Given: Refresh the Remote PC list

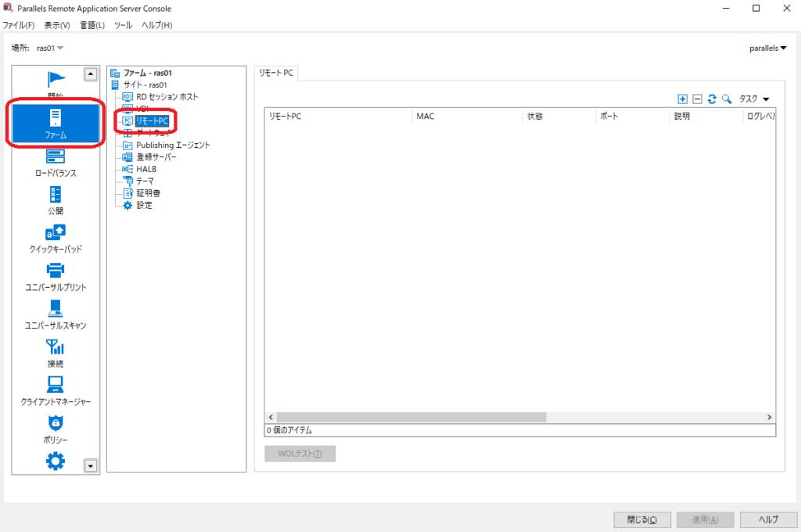Looking at the screenshot, I should click(712, 99).
